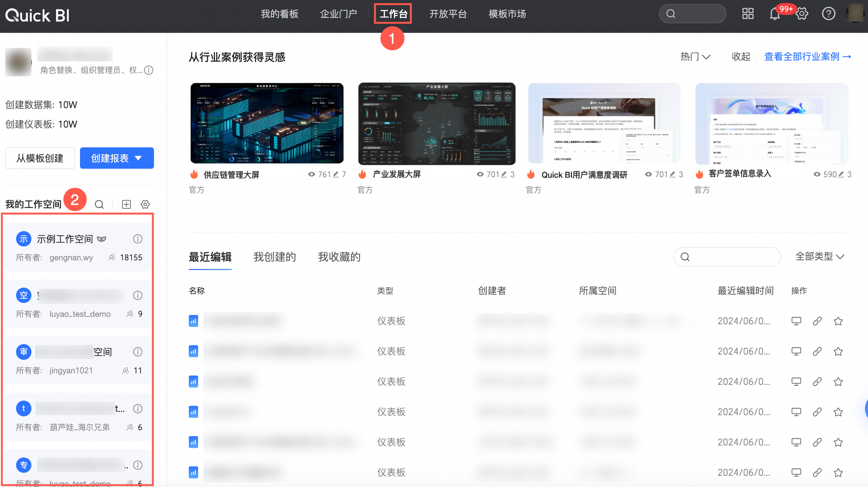The height and width of the screenshot is (487, 868).
Task: Favorite the first dashboard with the star
Action: coord(838,321)
